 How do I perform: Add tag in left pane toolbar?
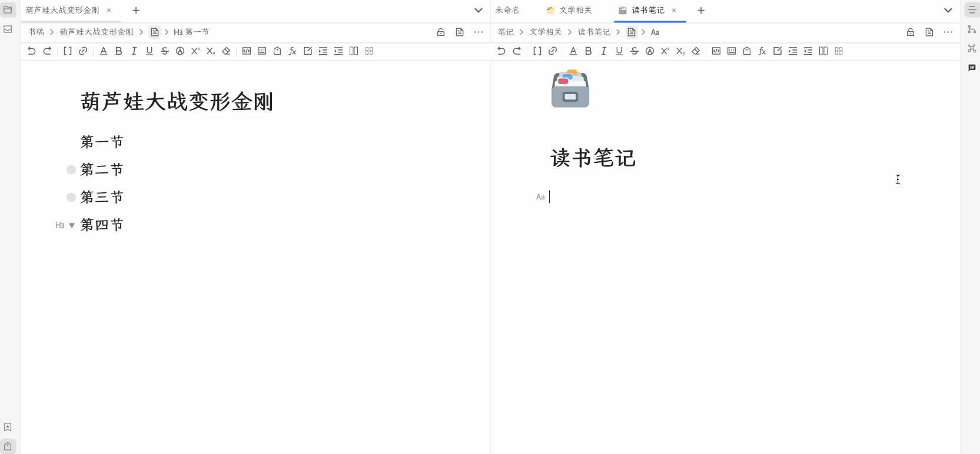point(277,51)
